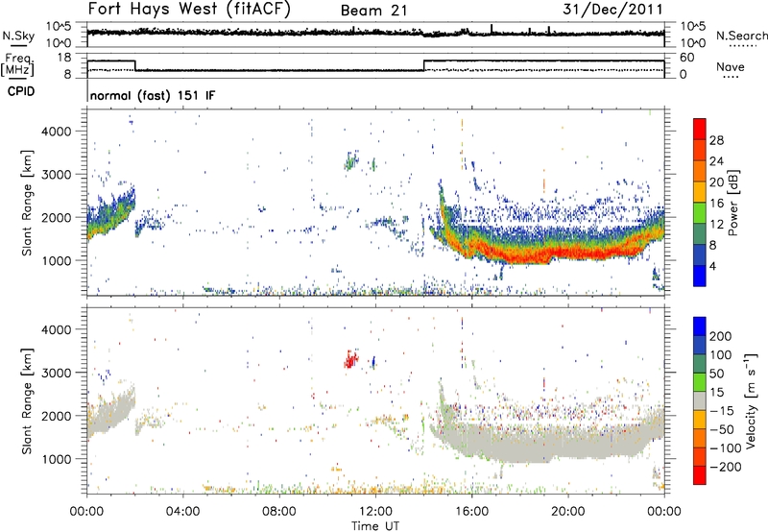Screen dimensions: 768x532
Task: Click the "24" label on the power colorbar
Action: click(x=716, y=161)
